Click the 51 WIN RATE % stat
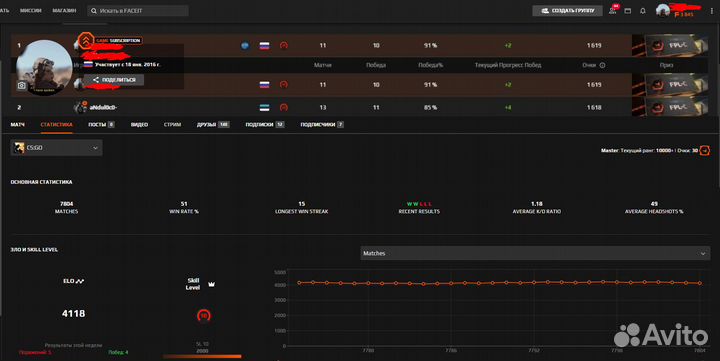 [184, 207]
